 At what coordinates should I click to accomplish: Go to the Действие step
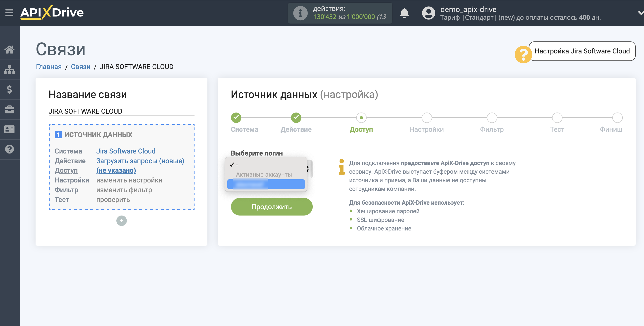click(x=296, y=117)
